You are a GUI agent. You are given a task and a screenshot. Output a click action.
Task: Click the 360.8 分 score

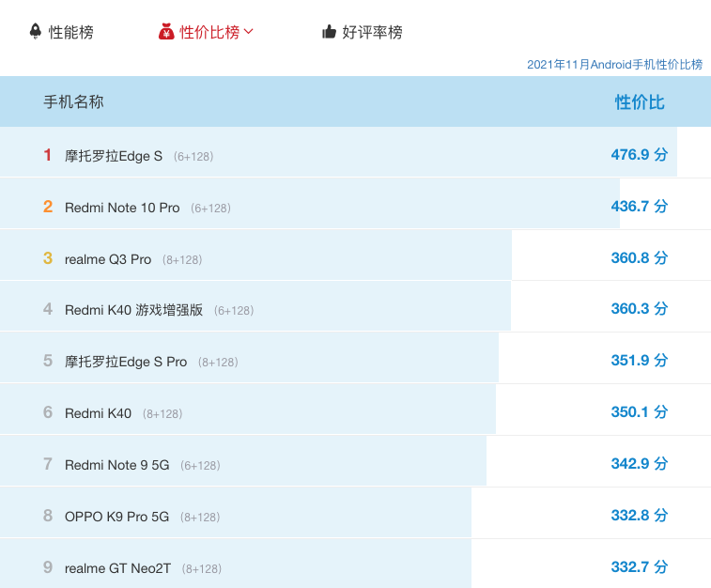tap(640, 258)
